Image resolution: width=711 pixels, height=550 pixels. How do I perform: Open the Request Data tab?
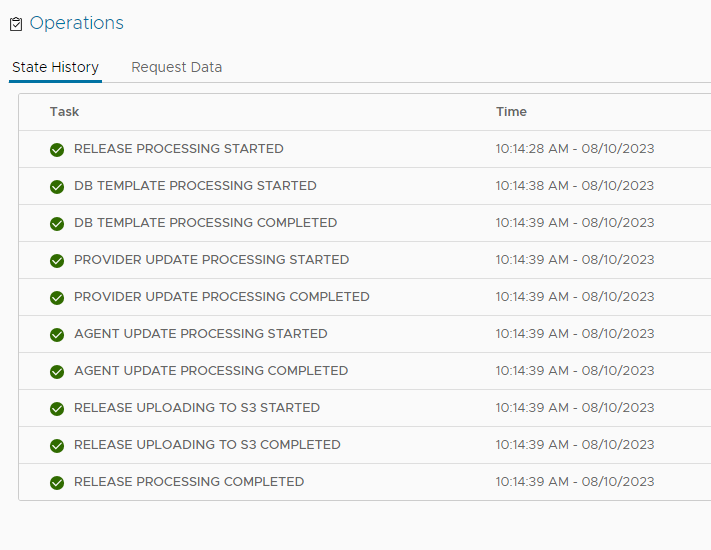click(x=176, y=67)
